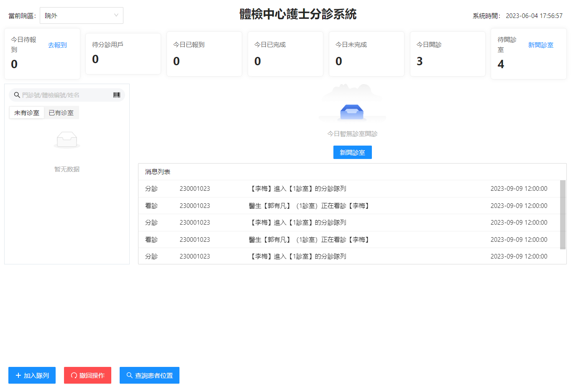The width and height of the screenshot is (571, 392).
Task: Select the 今日未完成 statistic card
Action: tap(366, 54)
